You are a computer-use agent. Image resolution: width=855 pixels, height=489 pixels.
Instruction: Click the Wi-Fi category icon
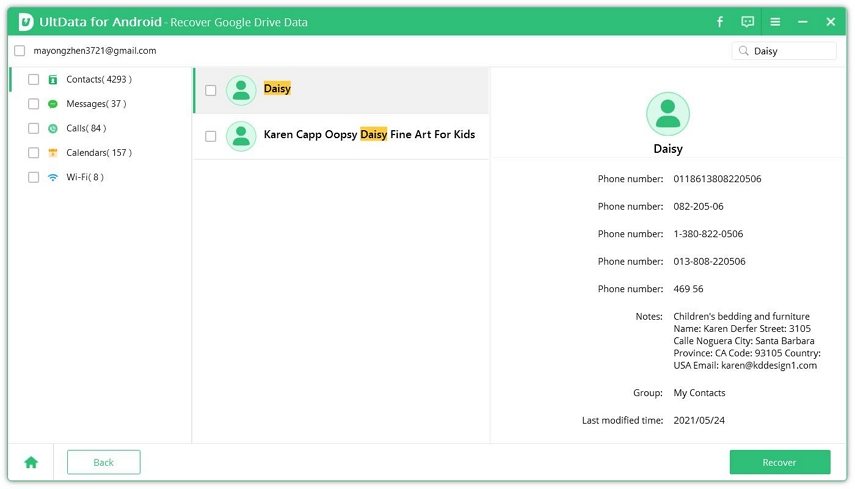click(x=53, y=178)
